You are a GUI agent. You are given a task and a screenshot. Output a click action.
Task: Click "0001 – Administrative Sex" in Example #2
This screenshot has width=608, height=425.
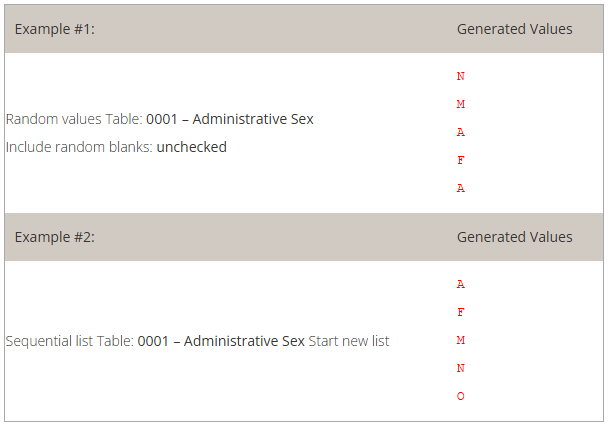(221, 341)
